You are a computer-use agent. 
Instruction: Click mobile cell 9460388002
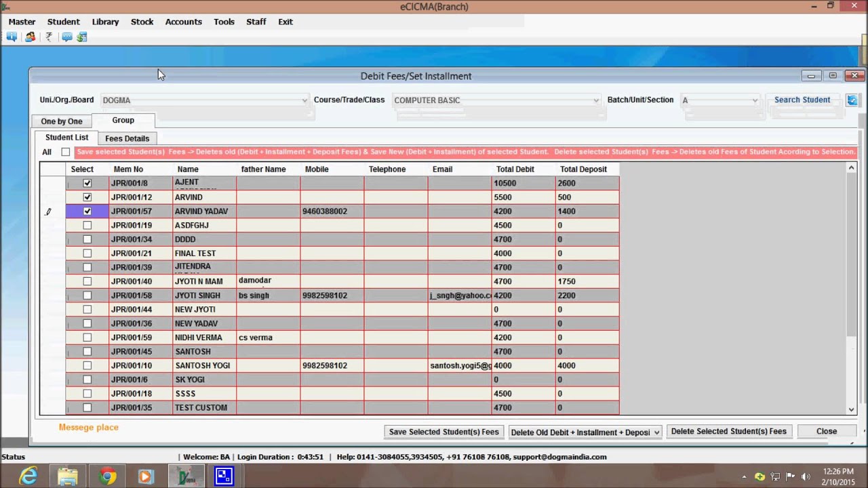(332, 211)
